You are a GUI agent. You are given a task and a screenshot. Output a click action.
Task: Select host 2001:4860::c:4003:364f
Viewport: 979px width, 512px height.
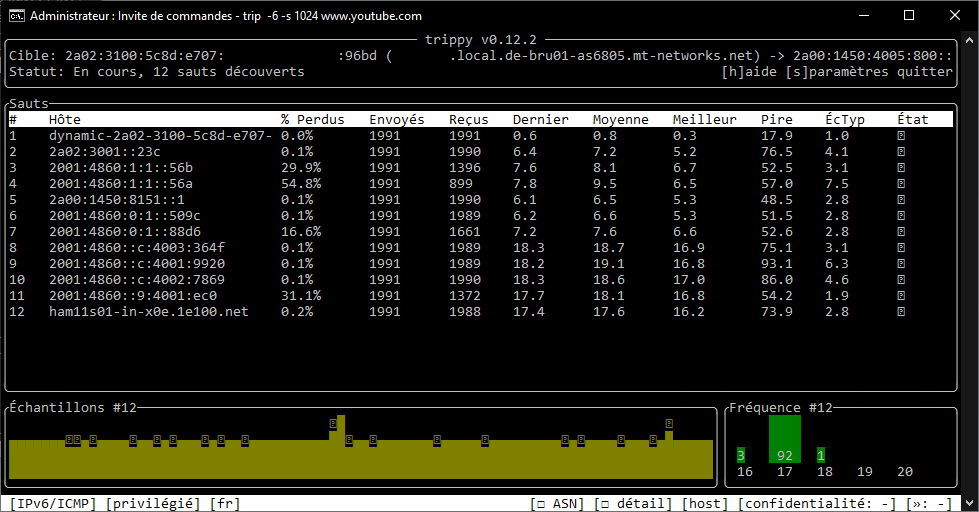[137, 248]
